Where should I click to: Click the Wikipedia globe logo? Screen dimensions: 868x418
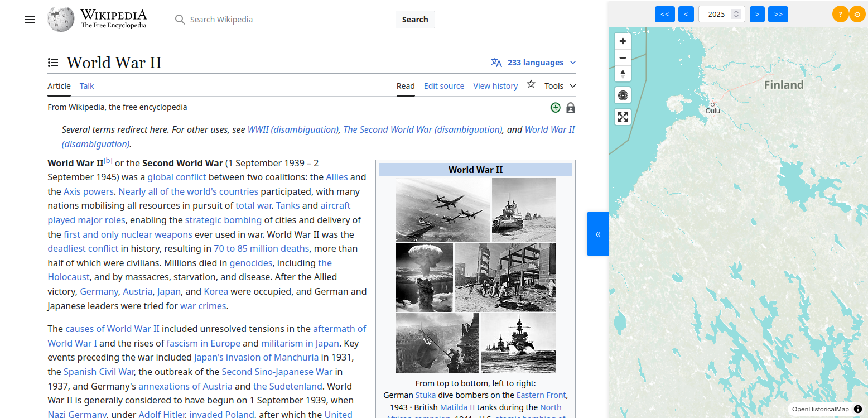61,19
